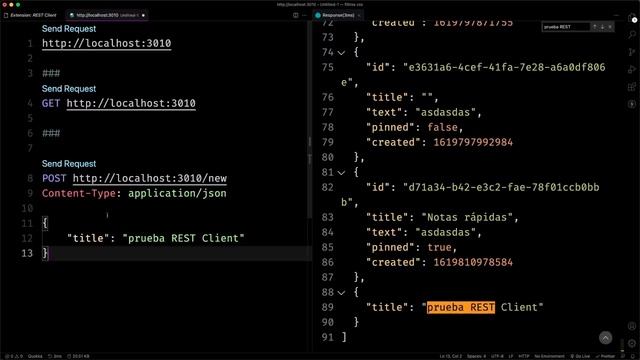
Task: Click created value 1619797992984
Action: pyautogui.click(x=473, y=142)
